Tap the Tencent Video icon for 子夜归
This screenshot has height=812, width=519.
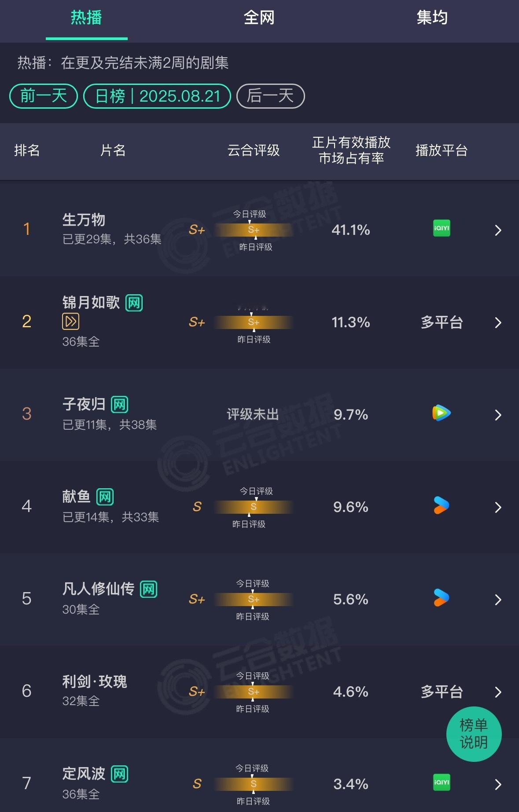click(442, 413)
